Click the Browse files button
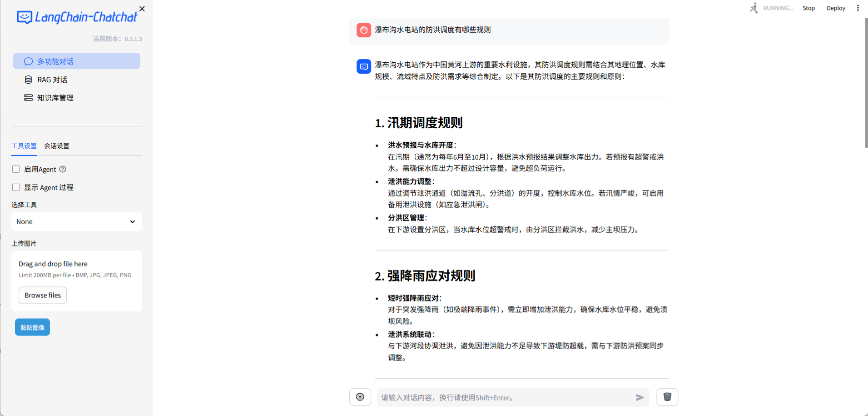Screen dimensions: 868x416 click(x=43, y=295)
